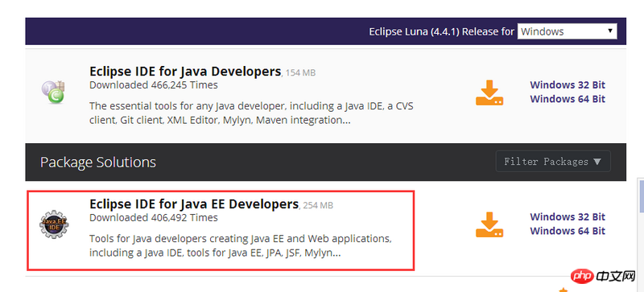Click the partially visible download icon at bottom

[563, 290]
